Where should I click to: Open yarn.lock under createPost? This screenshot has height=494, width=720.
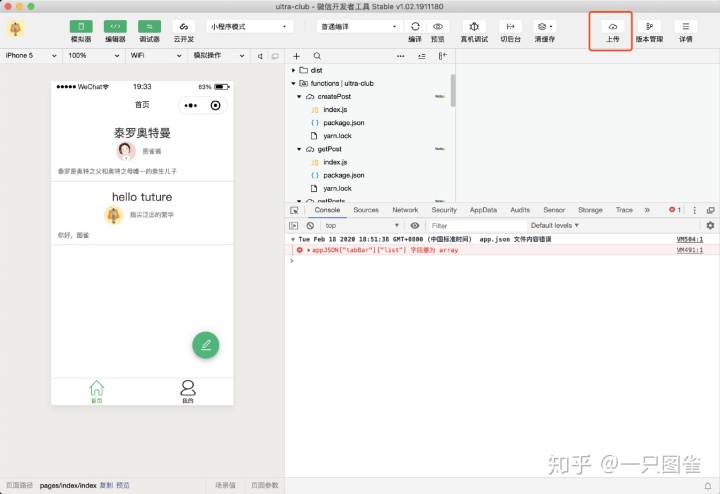(x=337, y=136)
